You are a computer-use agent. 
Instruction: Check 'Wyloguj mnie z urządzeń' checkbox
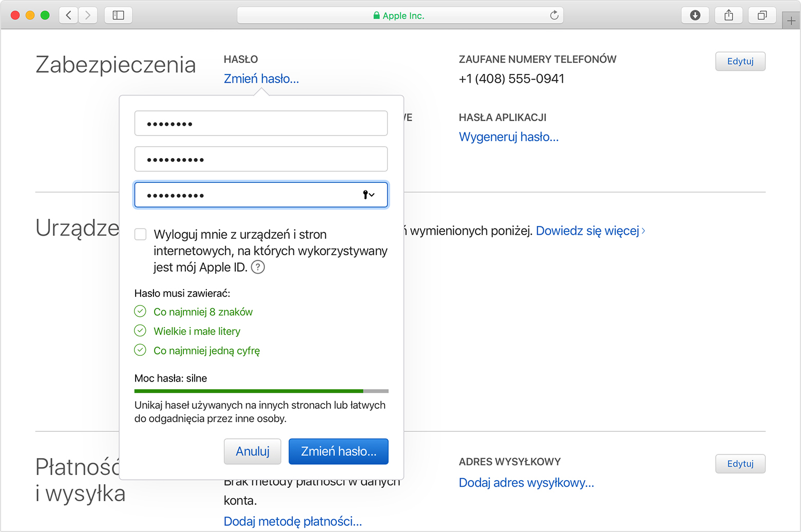click(x=140, y=234)
